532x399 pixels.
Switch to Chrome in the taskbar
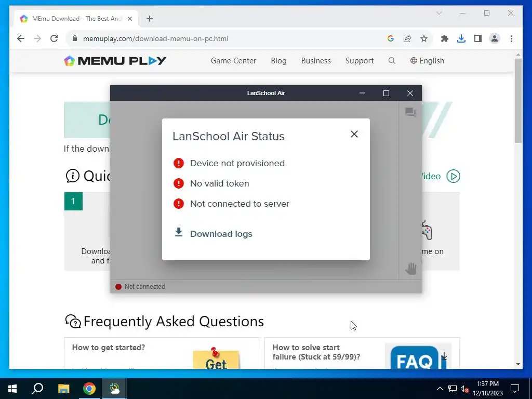tap(89, 389)
